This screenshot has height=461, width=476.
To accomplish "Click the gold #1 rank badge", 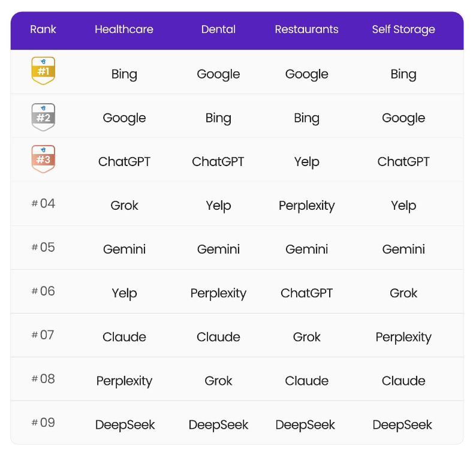I will click(x=43, y=71).
